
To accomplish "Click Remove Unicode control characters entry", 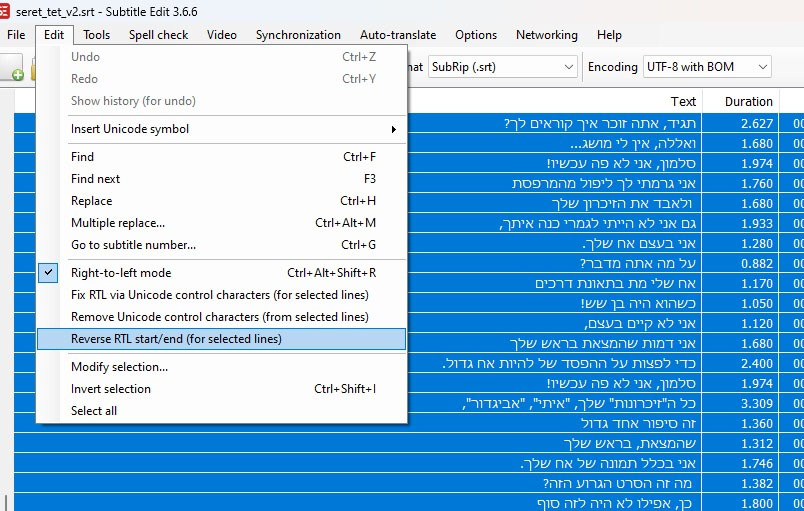I will [219, 317].
